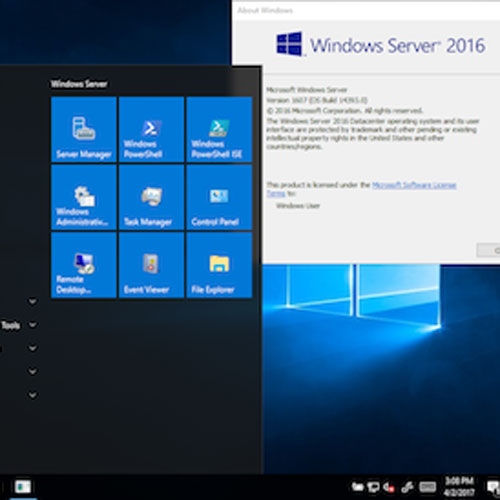Launch the Event Viewer tile

coord(151,265)
